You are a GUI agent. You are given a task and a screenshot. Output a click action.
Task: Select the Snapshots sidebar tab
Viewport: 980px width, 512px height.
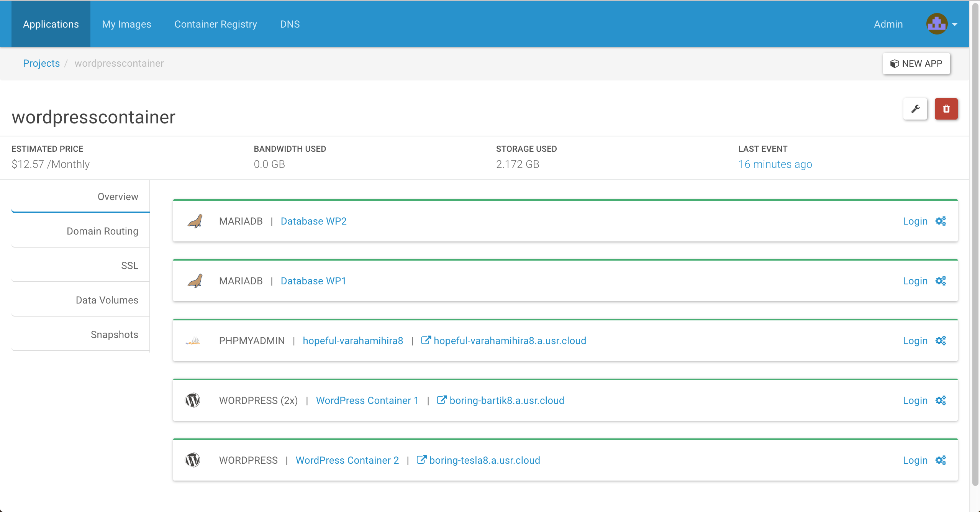click(x=81, y=335)
